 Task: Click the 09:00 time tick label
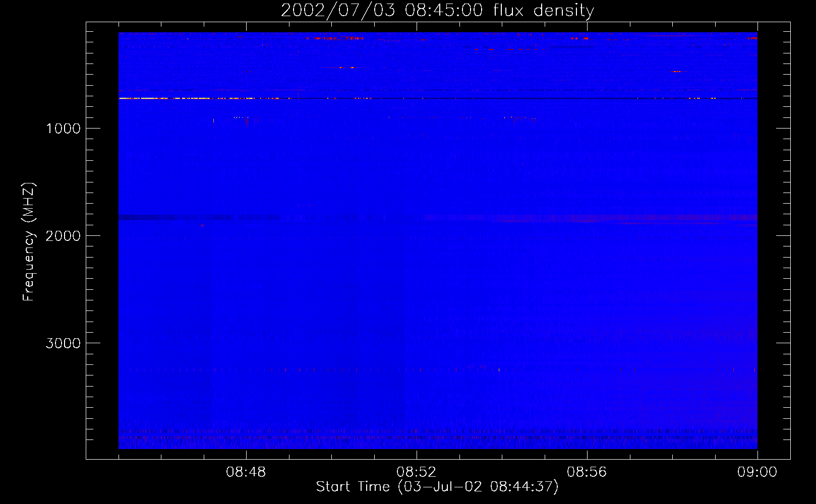[x=757, y=472]
